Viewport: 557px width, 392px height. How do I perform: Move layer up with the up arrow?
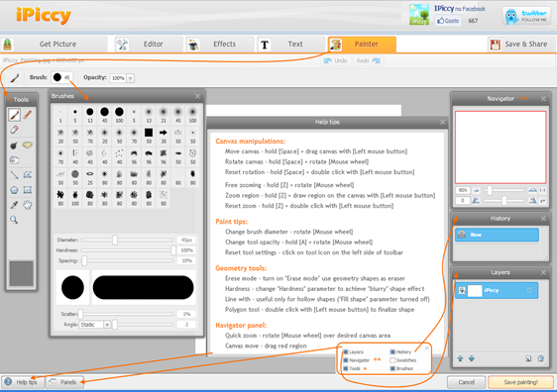click(x=461, y=358)
